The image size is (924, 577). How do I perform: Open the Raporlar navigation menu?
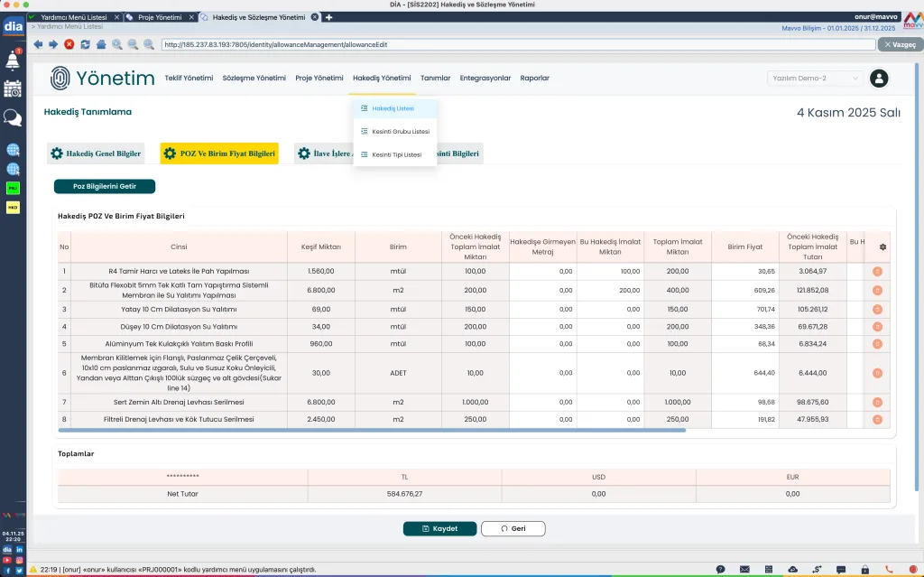point(534,79)
